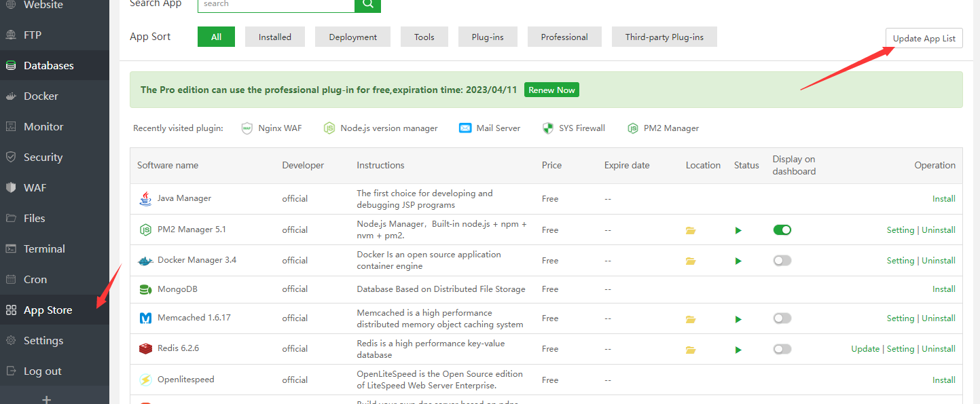The width and height of the screenshot is (980, 404).
Task: Click the search magnifier icon
Action: pyautogui.click(x=367, y=4)
